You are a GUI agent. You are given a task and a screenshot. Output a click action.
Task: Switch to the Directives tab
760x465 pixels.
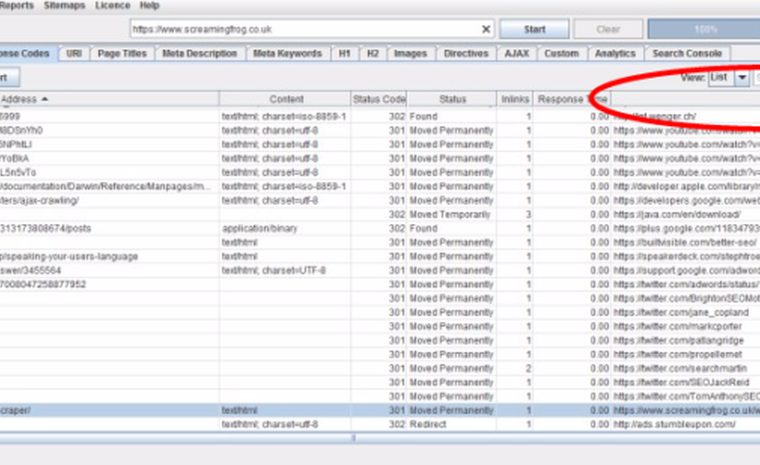pos(466,53)
